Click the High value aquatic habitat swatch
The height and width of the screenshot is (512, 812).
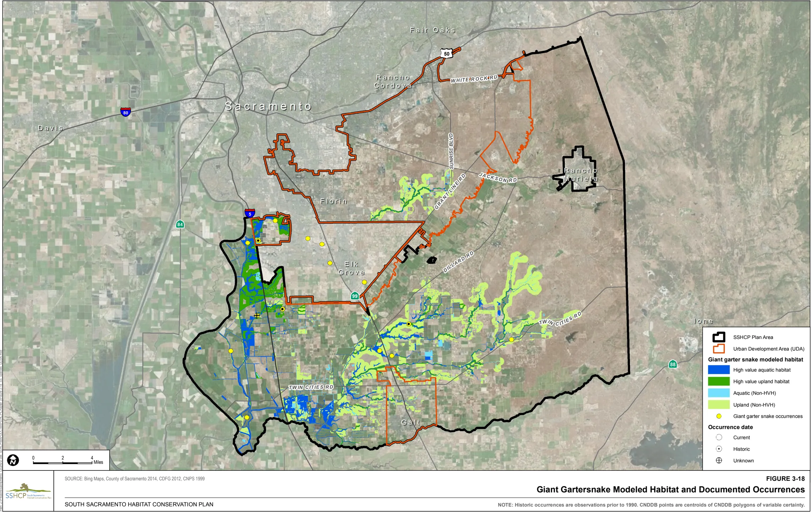pyautogui.click(x=719, y=370)
